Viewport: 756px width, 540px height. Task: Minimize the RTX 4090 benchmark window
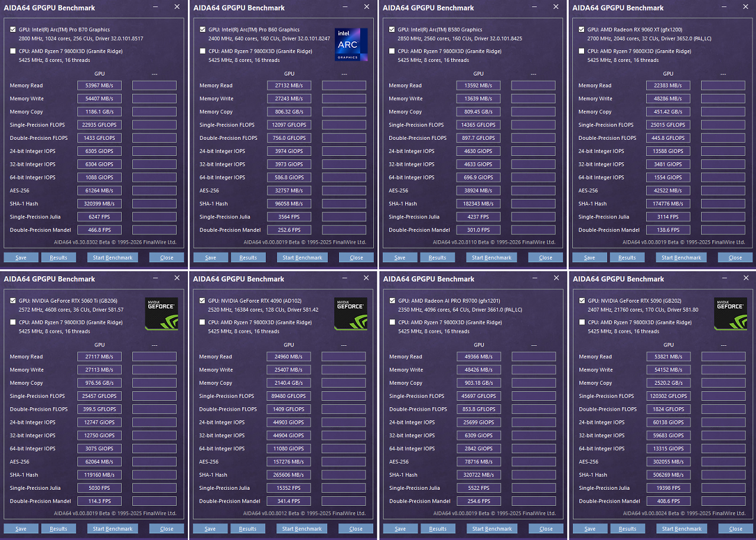pyautogui.click(x=344, y=278)
